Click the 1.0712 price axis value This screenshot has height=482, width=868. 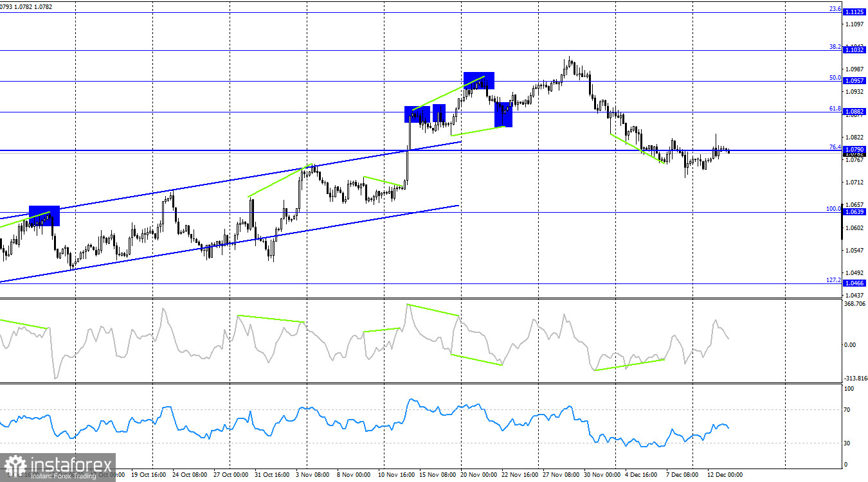point(854,183)
